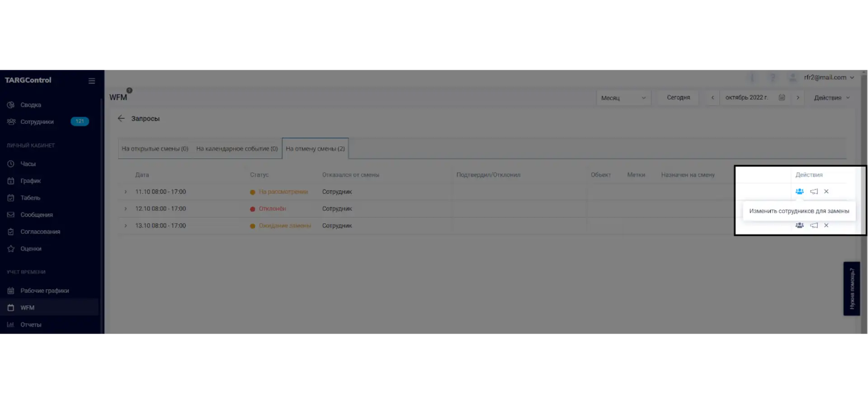868x405 pixels.
Task: Go to the previous month arrow
Action: point(712,98)
